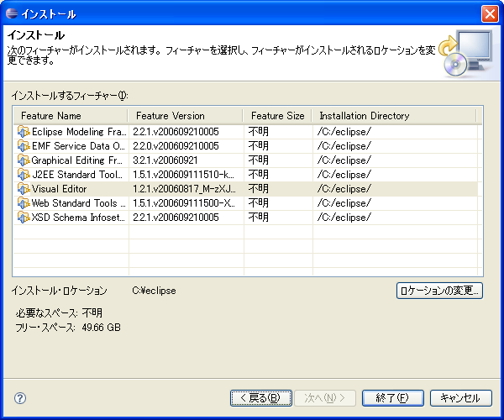Click the Feature Size column header

point(277,116)
